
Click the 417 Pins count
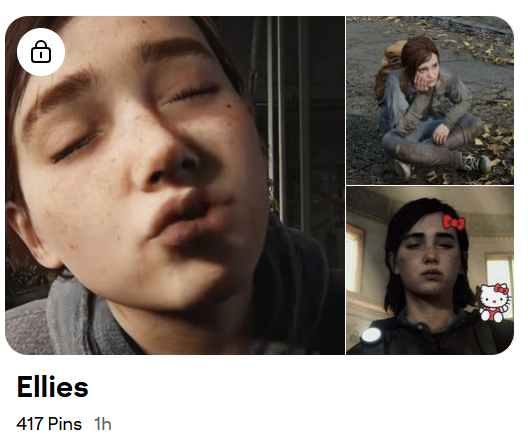click(49, 424)
